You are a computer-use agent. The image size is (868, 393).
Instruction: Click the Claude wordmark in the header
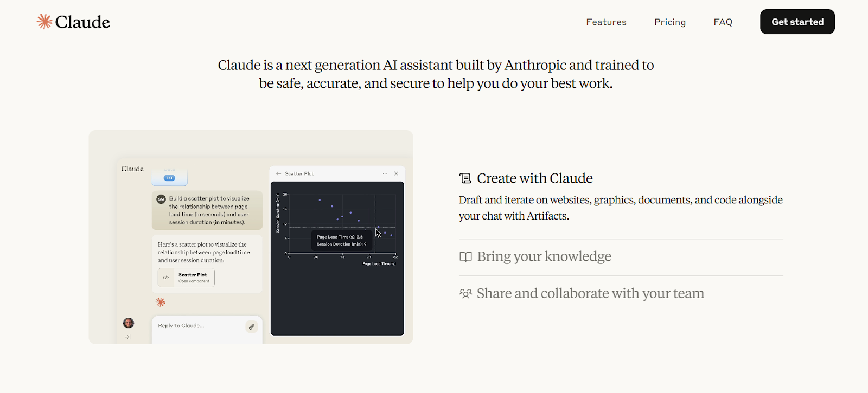point(82,22)
